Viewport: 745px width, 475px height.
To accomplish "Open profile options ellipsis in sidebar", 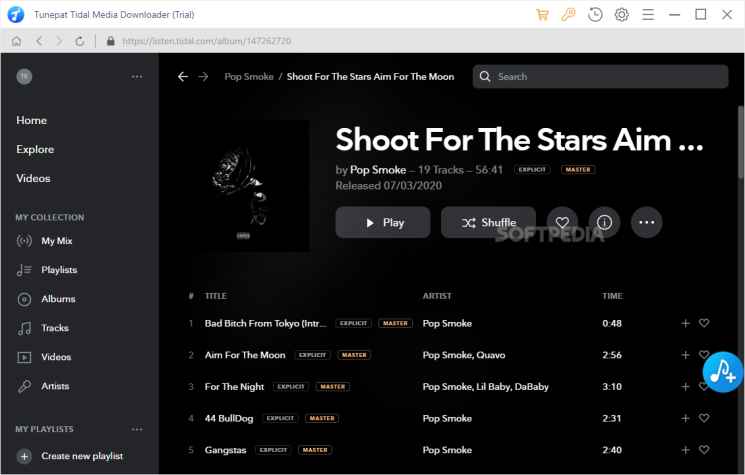I will 137,77.
